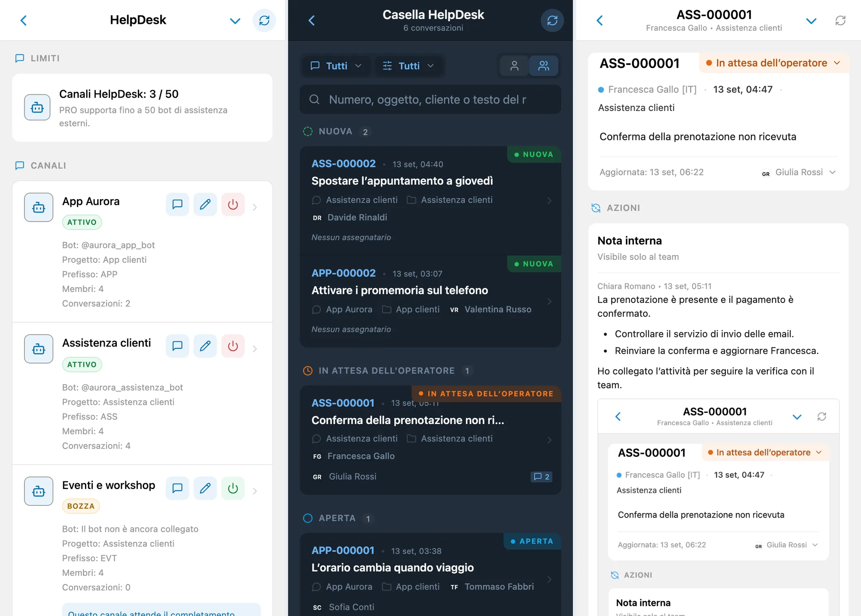The height and width of the screenshot is (616, 861).
Task: Edit the Eventi e workshop channel
Action: click(x=205, y=488)
